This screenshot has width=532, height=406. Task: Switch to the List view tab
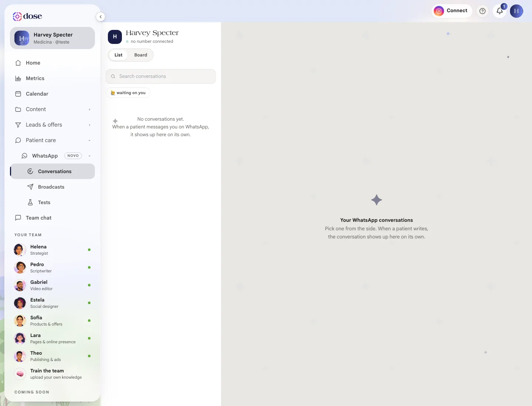click(x=118, y=55)
